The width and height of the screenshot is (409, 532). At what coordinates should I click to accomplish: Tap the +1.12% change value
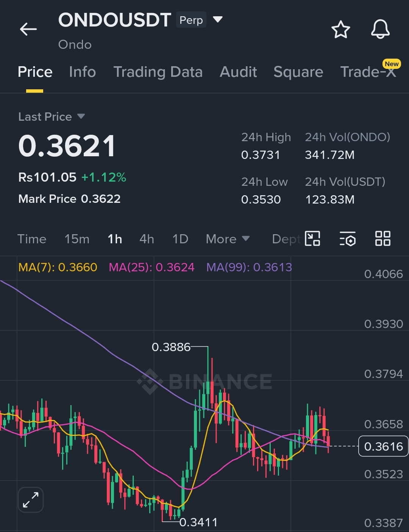coord(104,177)
